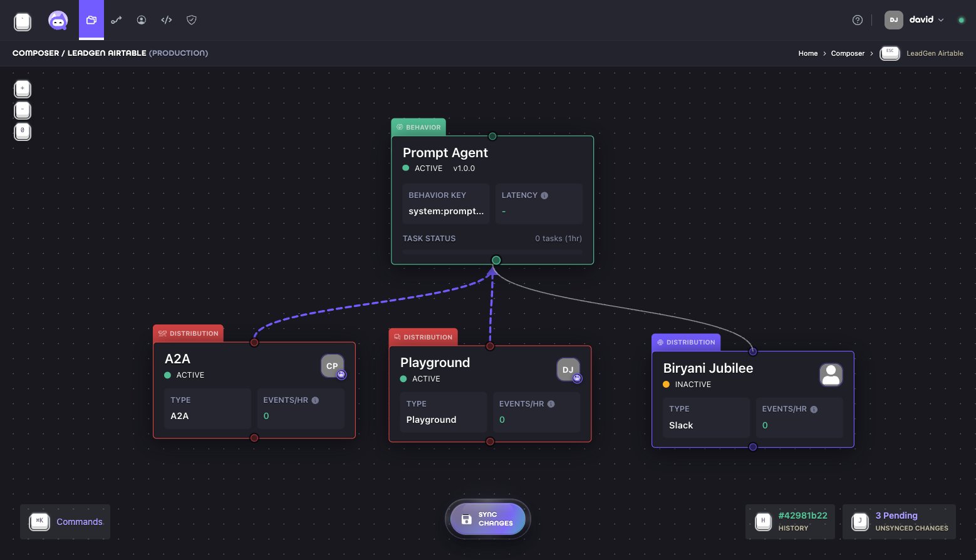Image resolution: width=976 pixels, height=560 pixels.
Task: Select the folders icon tab in navigation
Action: (91, 20)
